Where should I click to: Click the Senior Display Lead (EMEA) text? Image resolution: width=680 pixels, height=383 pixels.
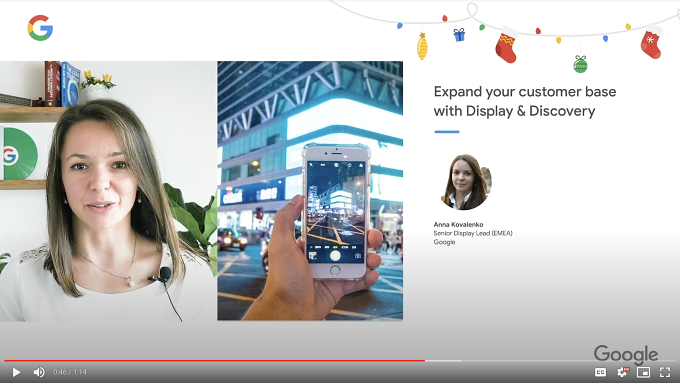[473, 233]
